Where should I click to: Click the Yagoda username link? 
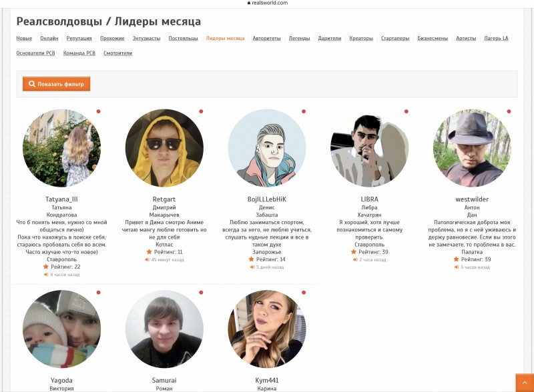61,381
